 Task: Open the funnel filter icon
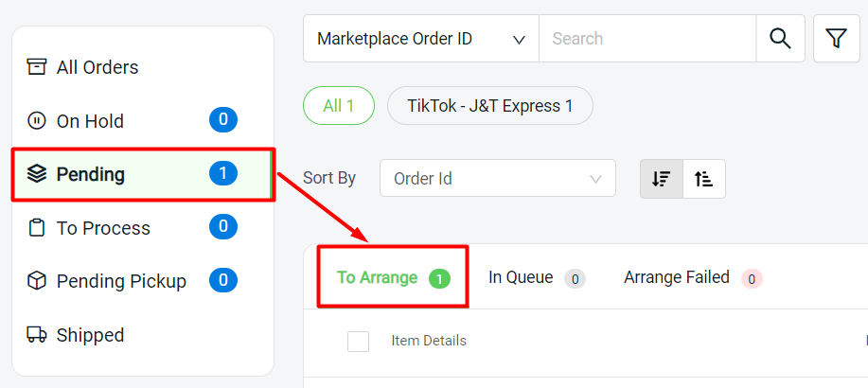pyautogui.click(x=837, y=38)
